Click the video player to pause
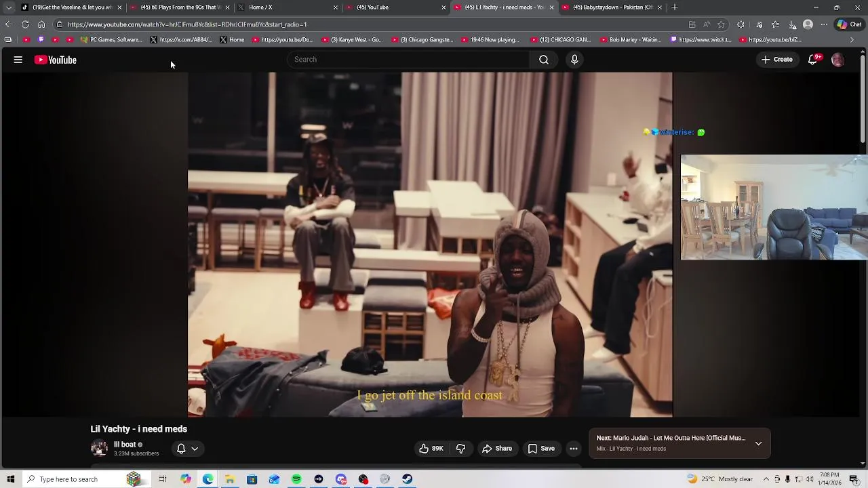 coord(430,244)
